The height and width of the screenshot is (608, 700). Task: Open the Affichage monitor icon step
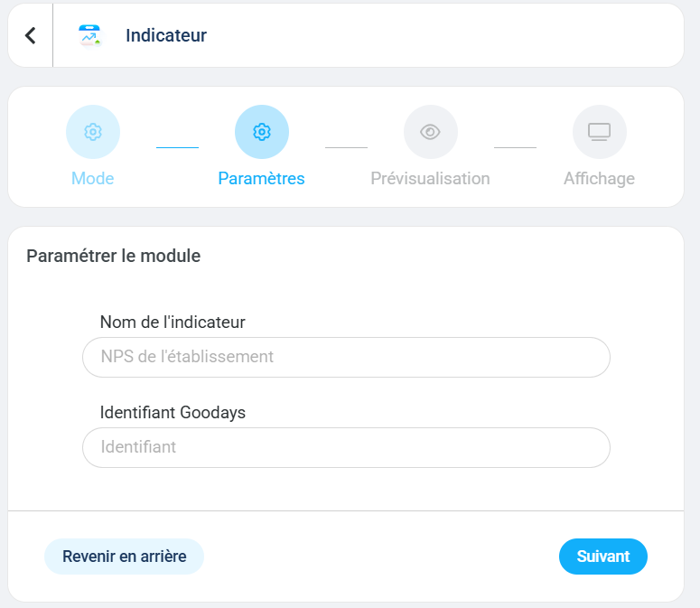[600, 132]
